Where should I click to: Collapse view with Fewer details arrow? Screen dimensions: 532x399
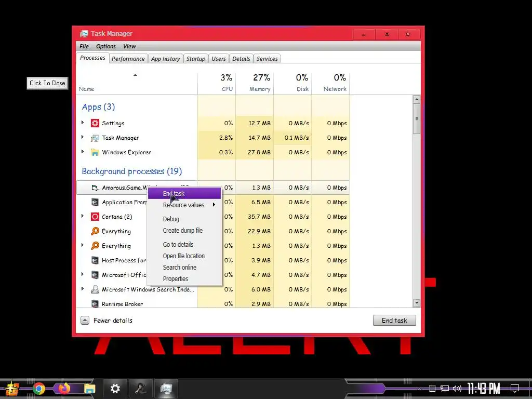[85, 320]
